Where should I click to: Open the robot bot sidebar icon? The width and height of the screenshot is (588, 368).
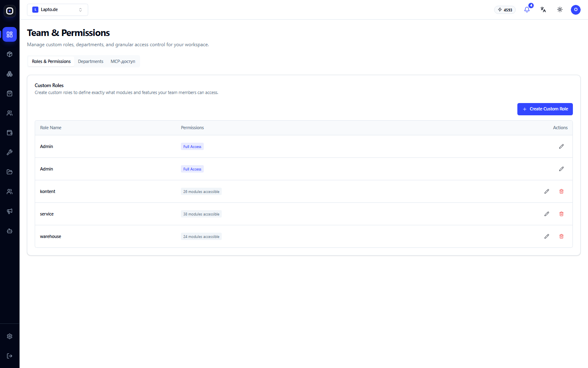pos(10,231)
